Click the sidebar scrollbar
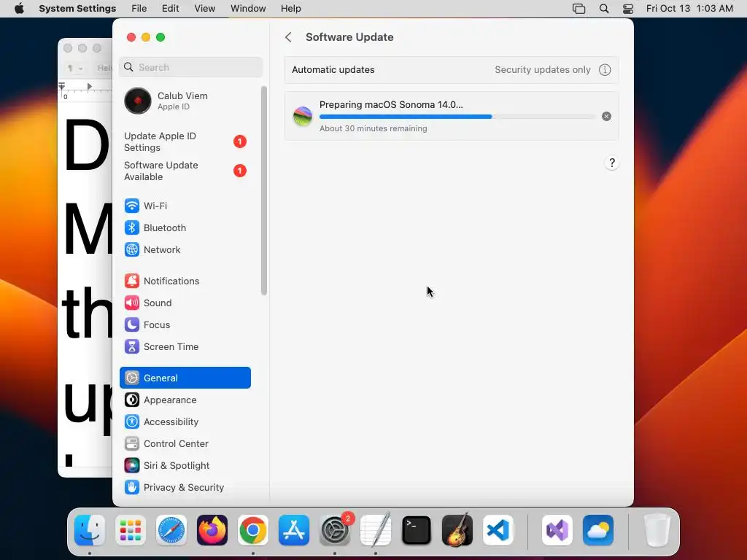The image size is (747, 560). [x=264, y=190]
